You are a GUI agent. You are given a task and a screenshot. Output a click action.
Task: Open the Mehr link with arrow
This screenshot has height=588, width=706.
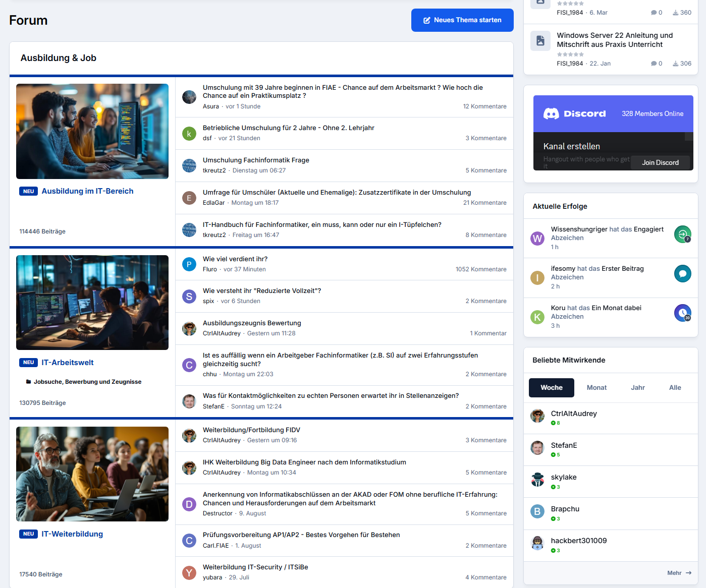(x=679, y=573)
